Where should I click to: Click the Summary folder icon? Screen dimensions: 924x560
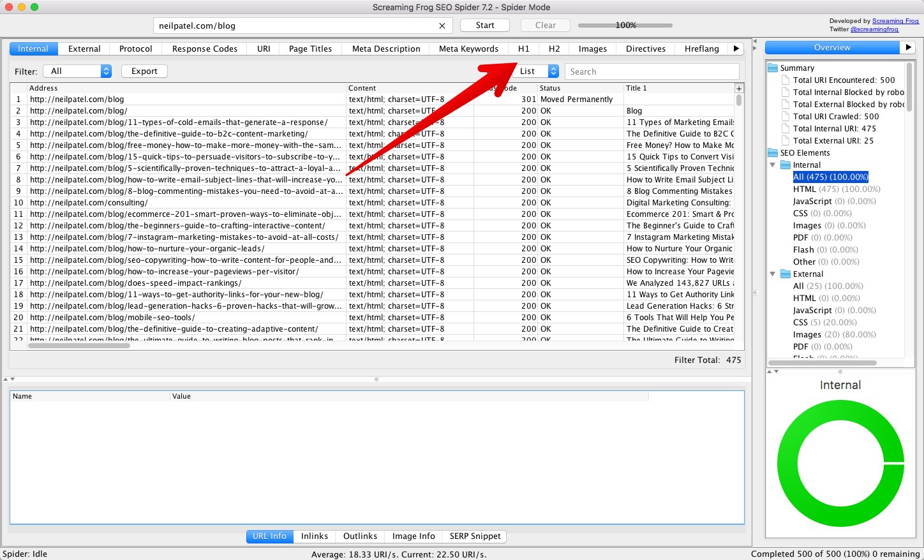(x=773, y=68)
